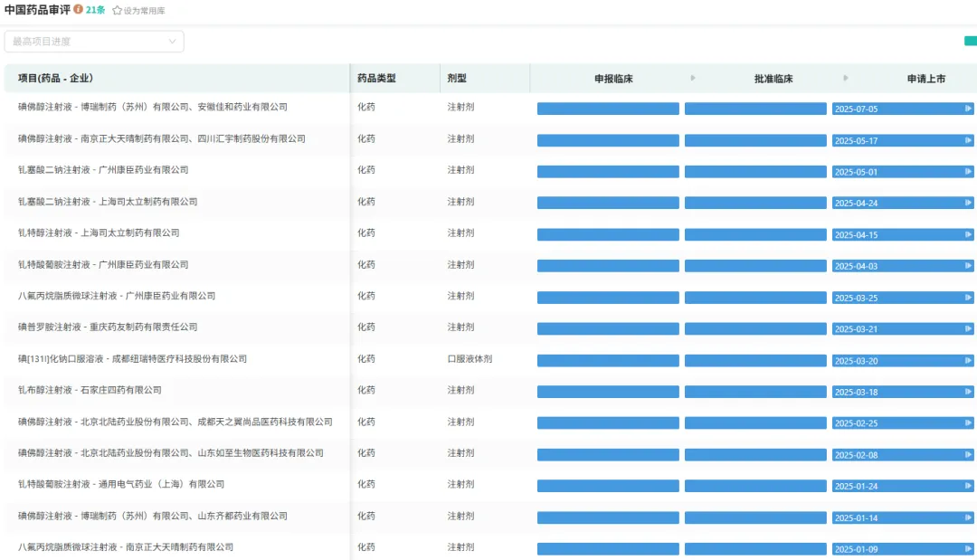Image resolution: width=977 pixels, height=560 pixels.
Task: Click the flag icon on the 2025-03-21 bar
Action: pos(968,328)
